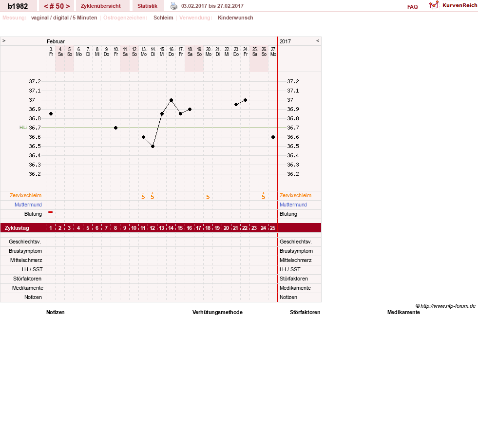Viewport: 478px width, 448px height.
Task: Click the 'Schleim' Östrogenzeichen value
Action: [163, 18]
